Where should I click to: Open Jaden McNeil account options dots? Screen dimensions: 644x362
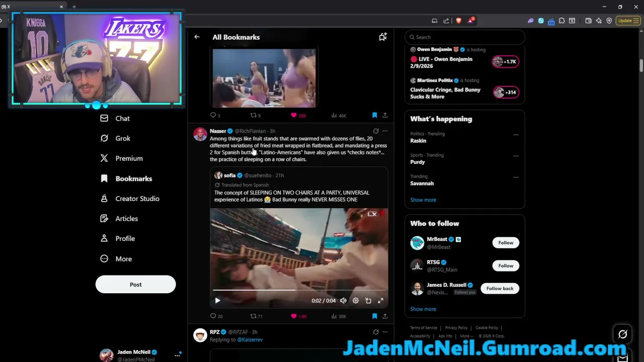pyautogui.click(x=177, y=355)
